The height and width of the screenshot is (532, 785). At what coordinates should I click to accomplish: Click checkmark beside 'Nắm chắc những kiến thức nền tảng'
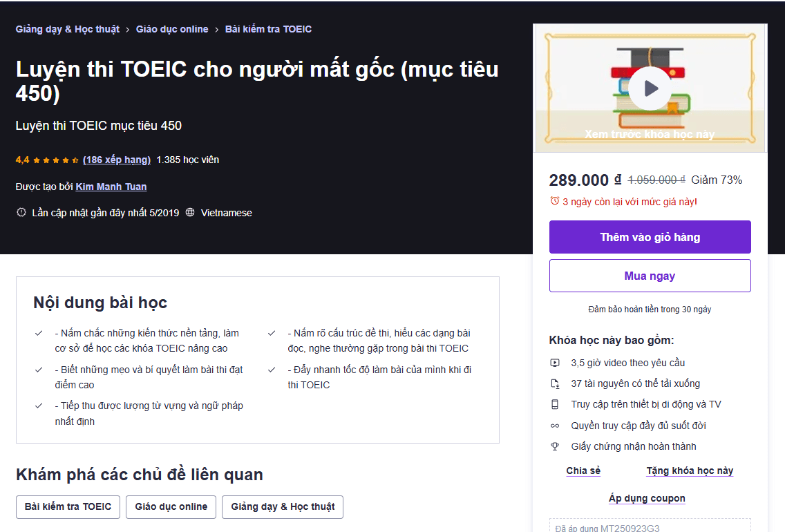click(39, 333)
